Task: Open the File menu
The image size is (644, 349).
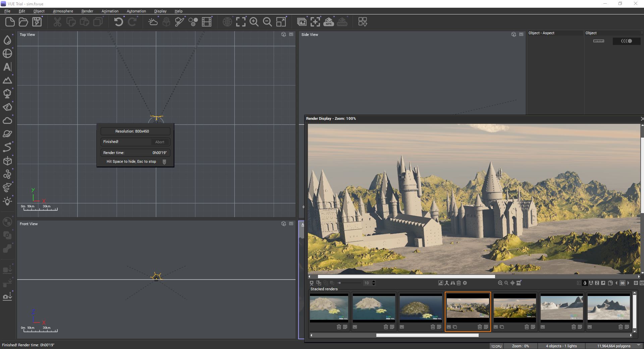Action: (7, 11)
